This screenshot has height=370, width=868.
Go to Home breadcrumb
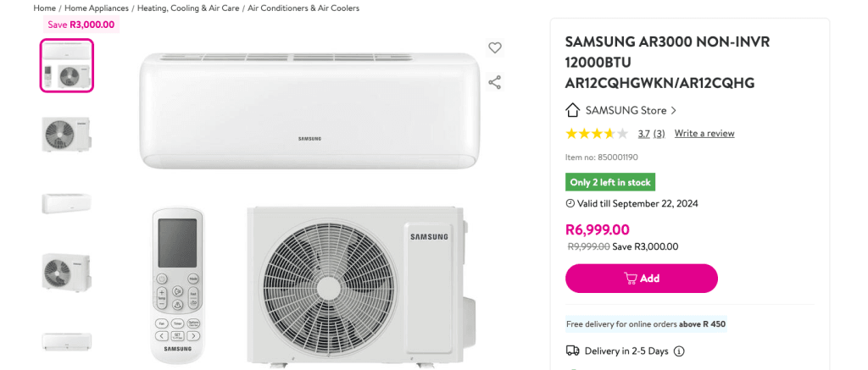[44, 8]
